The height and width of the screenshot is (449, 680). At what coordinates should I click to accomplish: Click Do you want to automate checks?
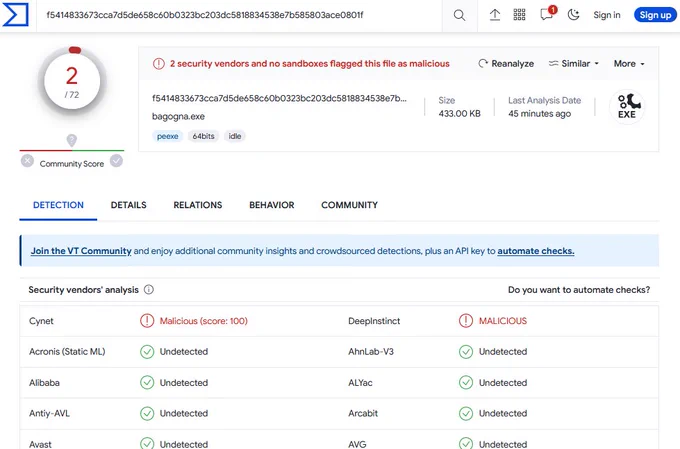coord(579,290)
